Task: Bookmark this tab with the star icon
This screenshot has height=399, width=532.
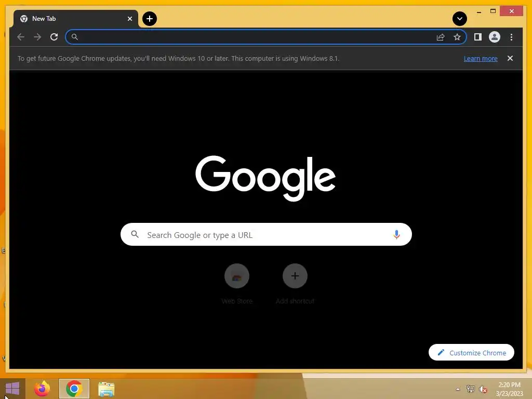Action: (x=457, y=37)
